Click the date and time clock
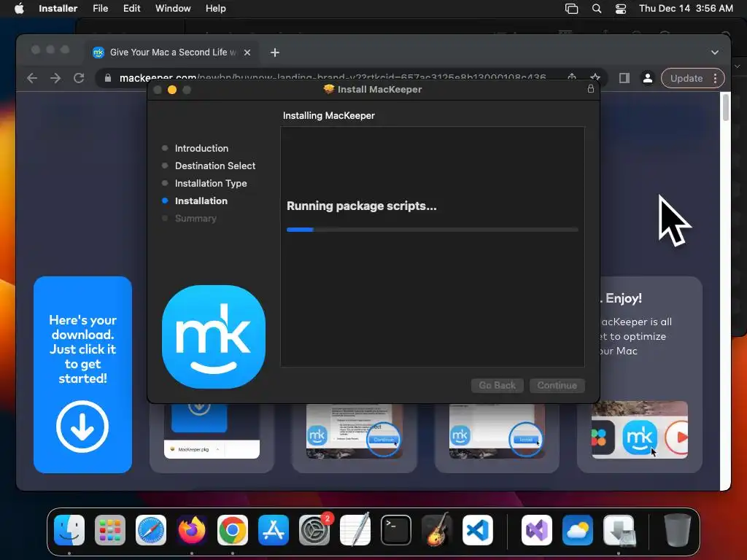Viewport: 747px width, 560px height. (x=686, y=9)
